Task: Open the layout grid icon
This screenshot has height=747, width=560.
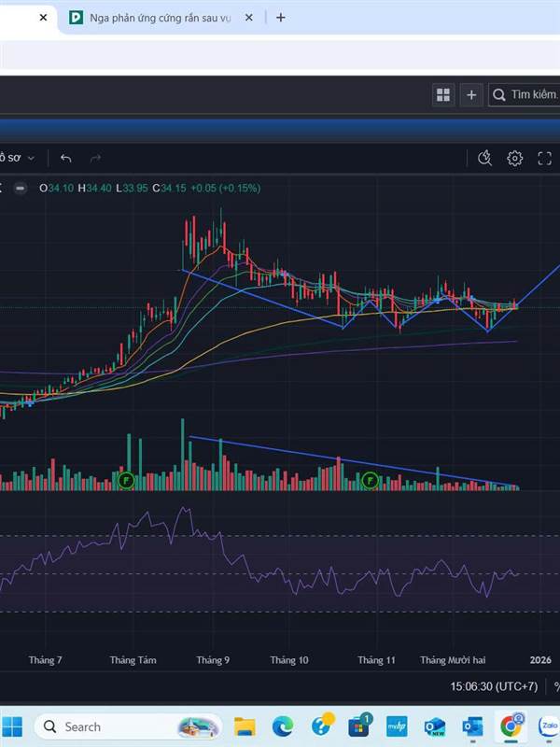Action: [x=442, y=94]
